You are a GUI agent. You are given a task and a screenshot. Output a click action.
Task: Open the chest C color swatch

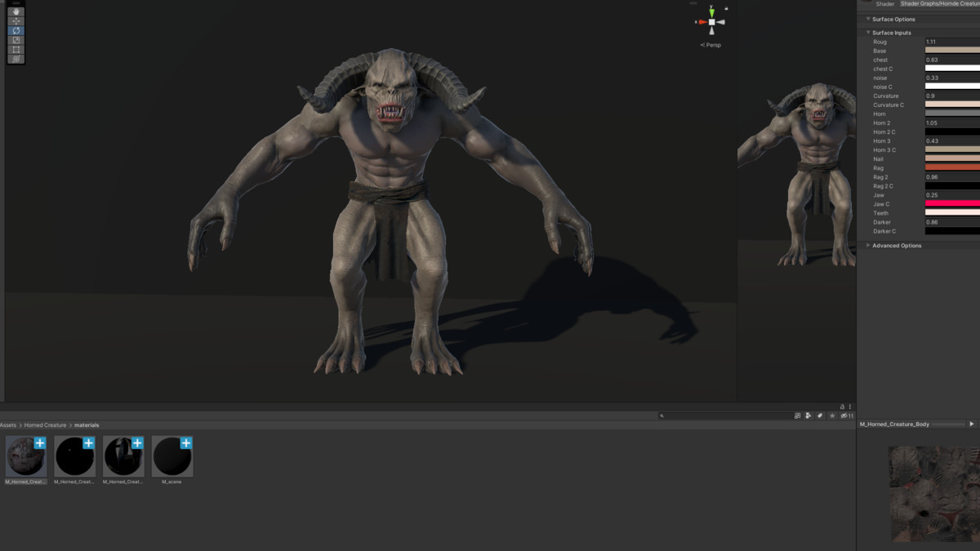pos(952,69)
